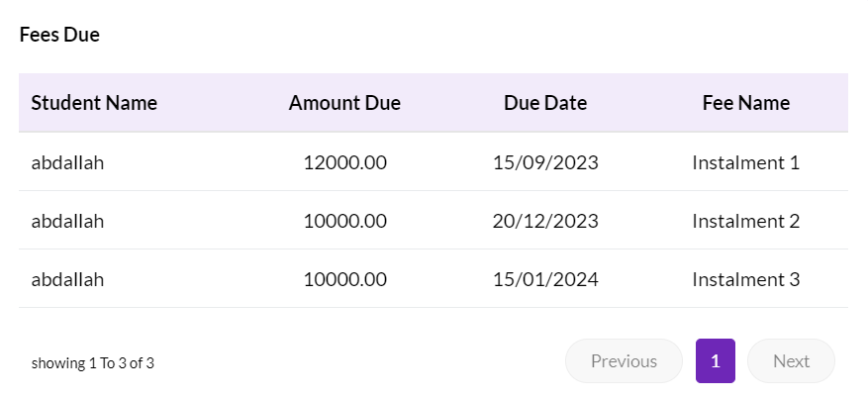Sort by Fee Name column header
This screenshot has width=868, height=399.
click(746, 103)
